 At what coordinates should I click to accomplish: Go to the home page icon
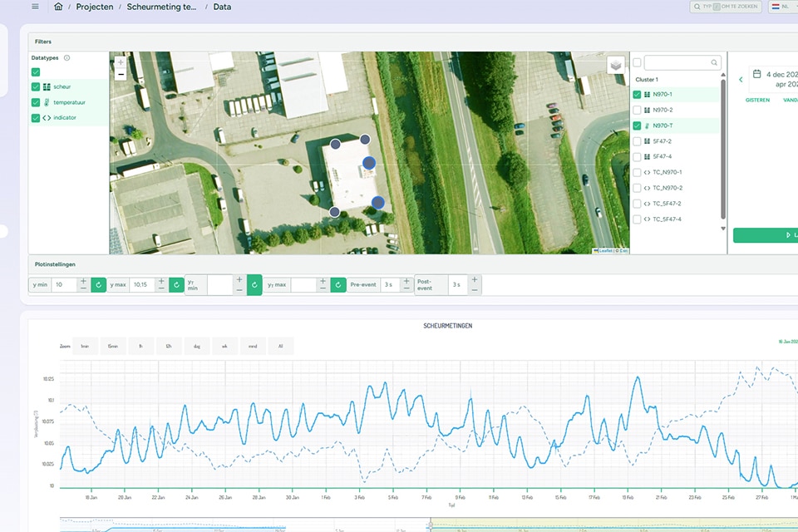[x=58, y=7]
